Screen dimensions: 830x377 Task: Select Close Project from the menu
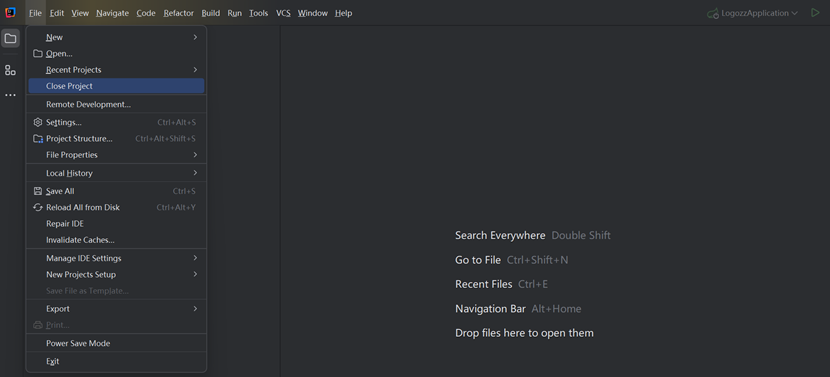click(x=116, y=86)
